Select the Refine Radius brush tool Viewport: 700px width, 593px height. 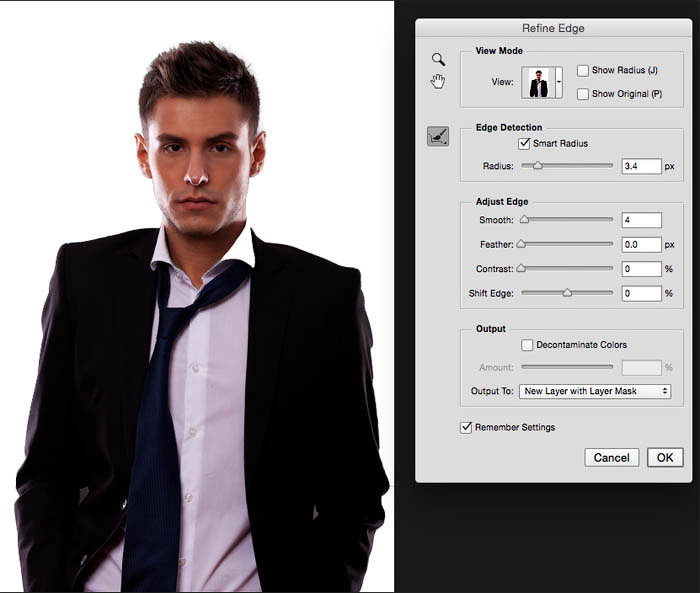click(438, 136)
